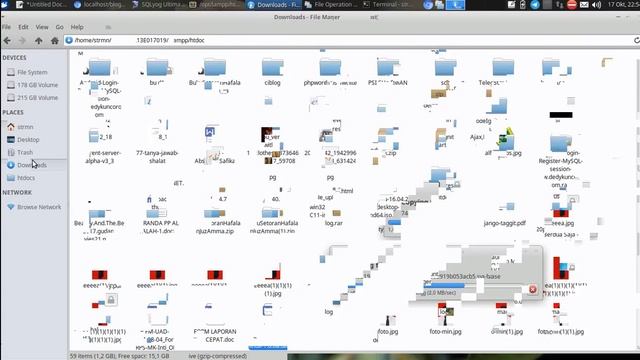640x360 pixels.
Task: Go forward with the right arrow
Action: coord(22,40)
